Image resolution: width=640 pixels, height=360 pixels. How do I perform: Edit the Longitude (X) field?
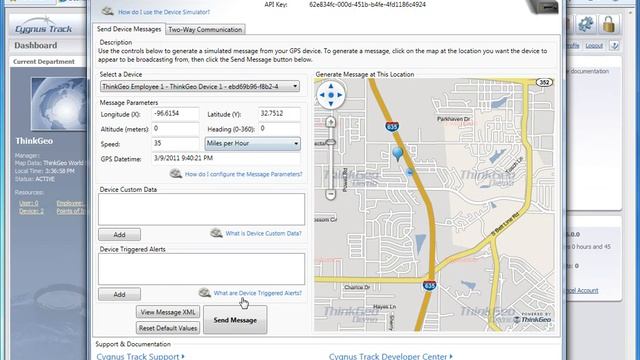(x=176, y=114)
